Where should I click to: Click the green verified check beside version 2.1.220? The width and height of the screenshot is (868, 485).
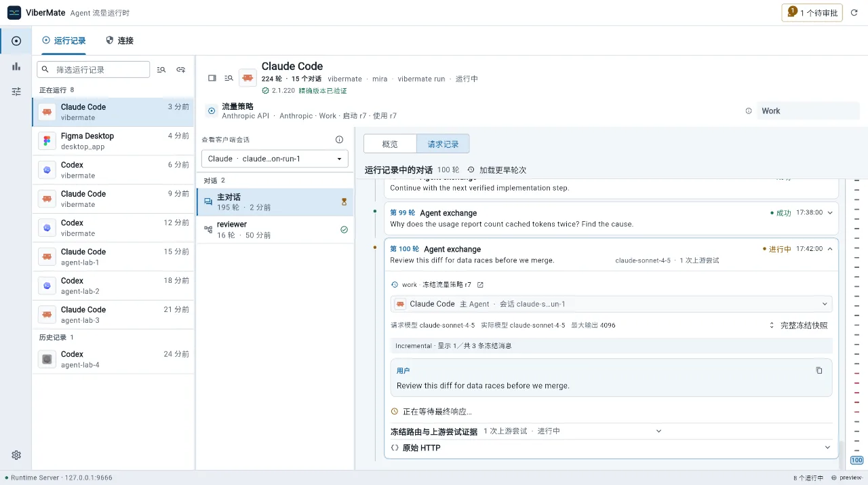point(265,90)
